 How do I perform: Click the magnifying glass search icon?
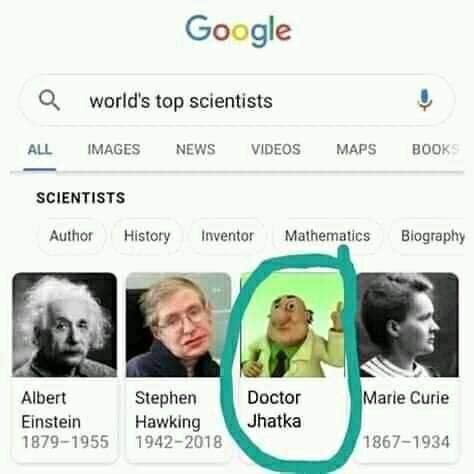[49, 100]
